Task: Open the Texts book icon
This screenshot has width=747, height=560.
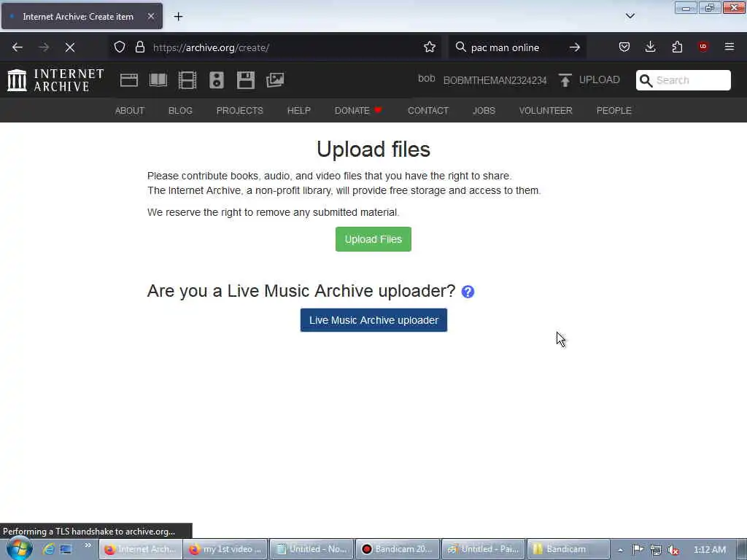Action: 158,80
